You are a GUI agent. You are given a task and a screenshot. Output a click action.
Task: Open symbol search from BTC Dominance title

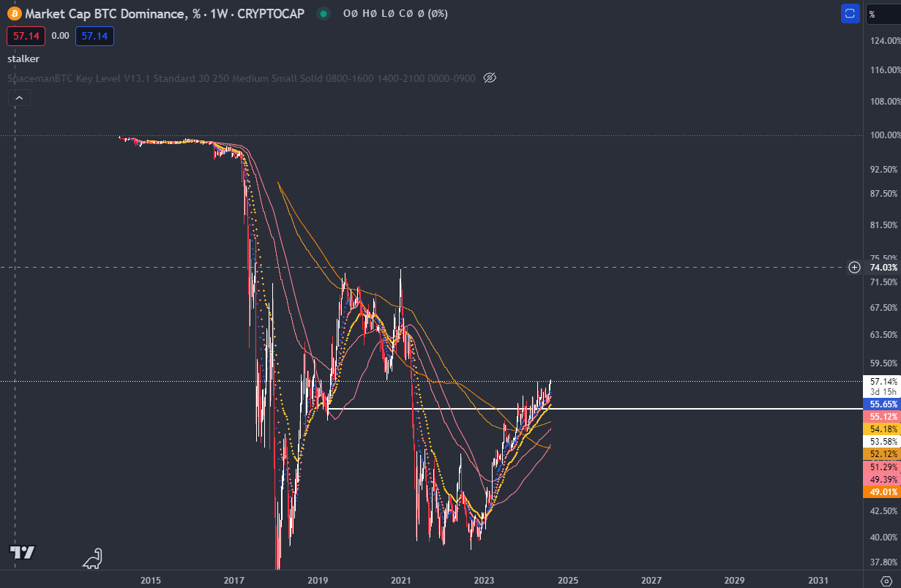165,13
